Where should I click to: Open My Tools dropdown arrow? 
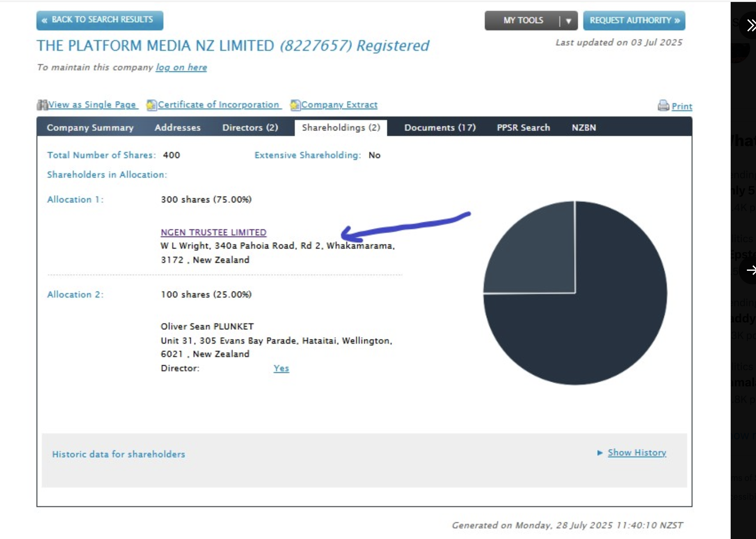coord(568,21)
